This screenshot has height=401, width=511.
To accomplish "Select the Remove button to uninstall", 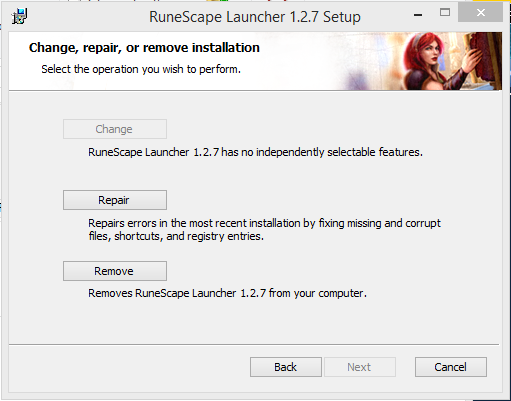I will (x=115, y=271).
